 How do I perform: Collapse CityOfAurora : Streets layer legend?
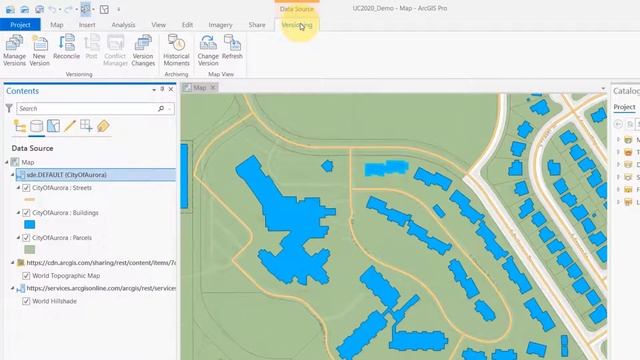click(18, 188)
